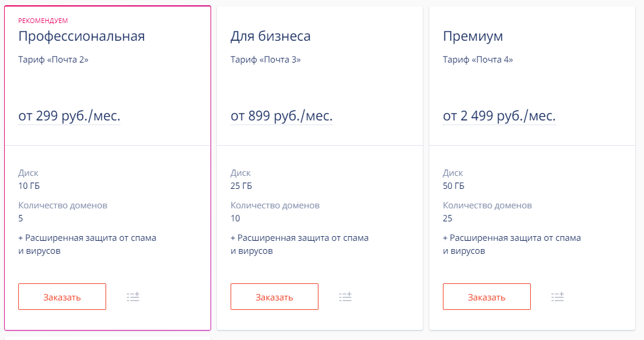This screenshot has width=644, height=340.
Task: Click 25 ГБ disk size in business plan
Action: point(241,186)
